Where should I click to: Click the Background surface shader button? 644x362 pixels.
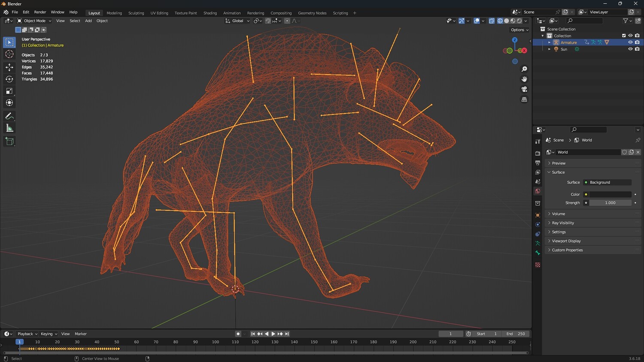[607, 182]
